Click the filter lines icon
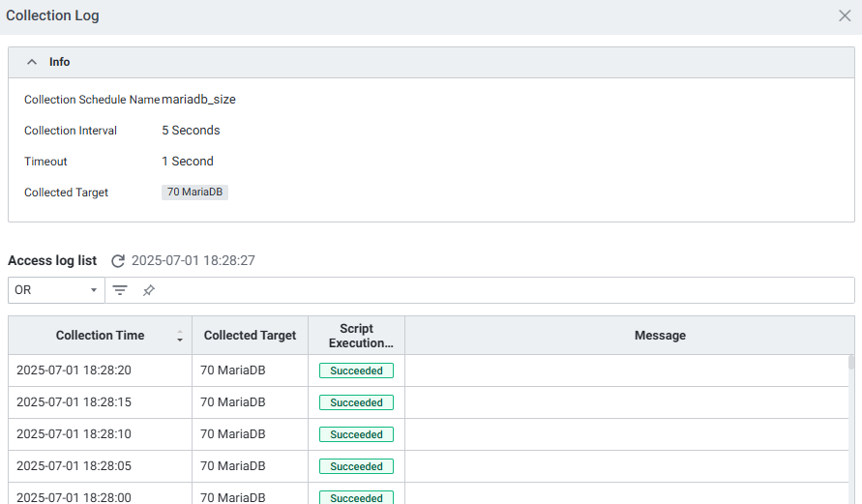Viewport: 862px width, 504px height. [x=120, y=290]
